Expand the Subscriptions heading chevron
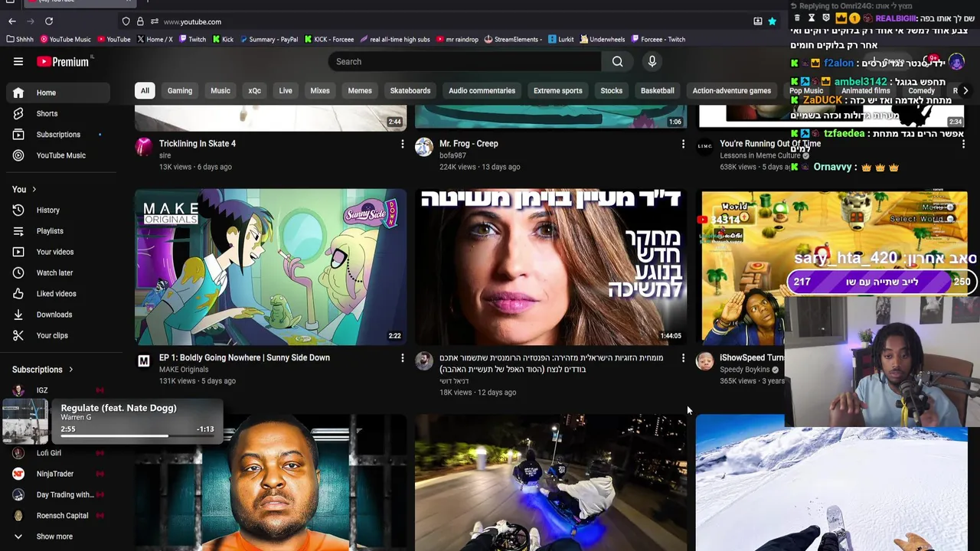980x551 pixels. [70, 370]
